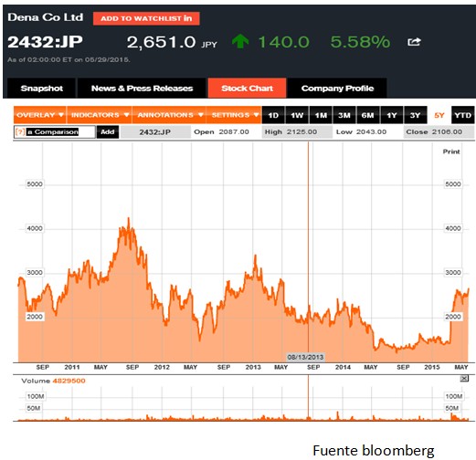Switch chart to 1Y range
Viewport: 476px width, 460px height.
(x=392, y=115)
